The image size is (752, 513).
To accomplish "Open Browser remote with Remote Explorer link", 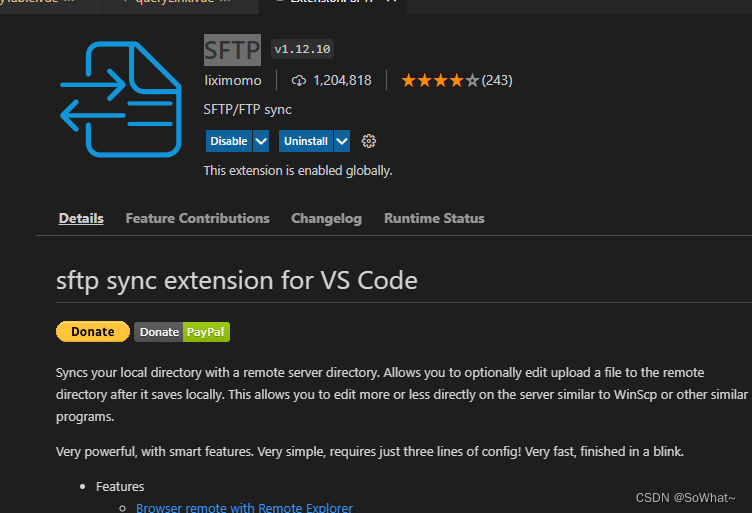I will click(244, 507).
